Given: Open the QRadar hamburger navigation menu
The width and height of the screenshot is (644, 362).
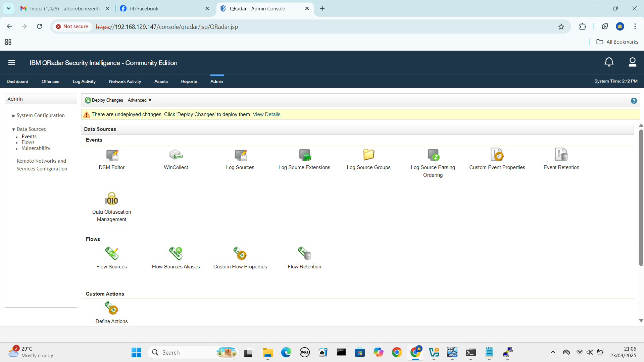Looking at the screenshot, I should (x=12, y=63).
